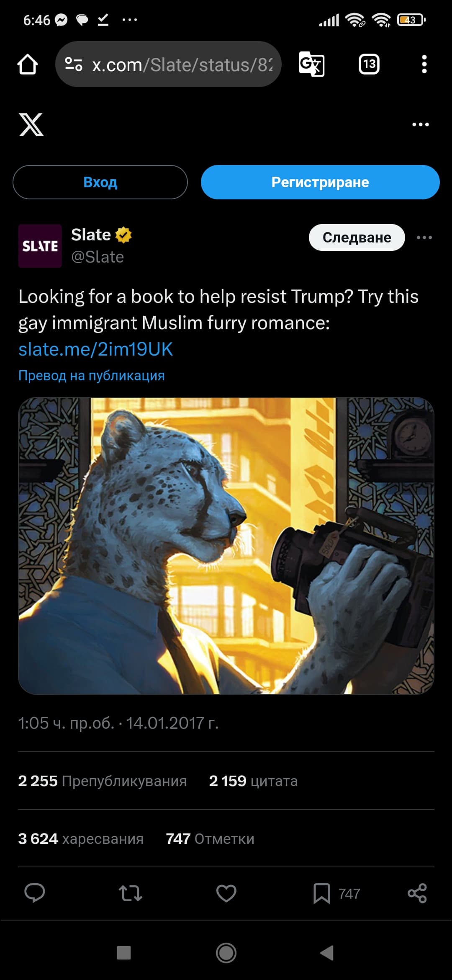452x980 pixels.
Task: Open the Google Translate page icon
Action: point(312,64)
